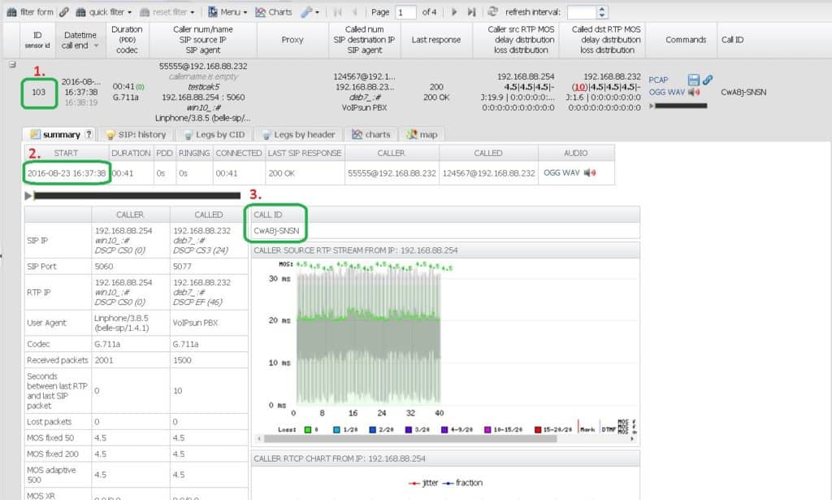Click the speaker icon in the call row
832x500 pixels.
pyautogui.click(x=694, y=92)
